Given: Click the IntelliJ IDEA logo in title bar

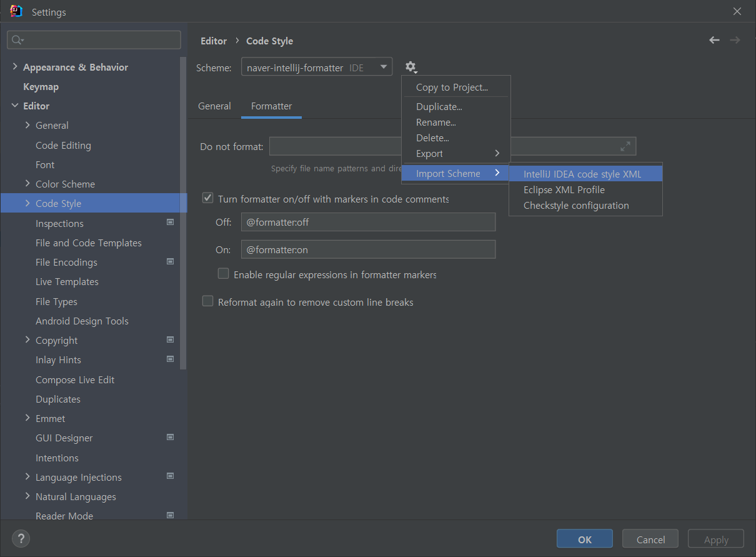Looking at the screenshot, I should [16, 11].
